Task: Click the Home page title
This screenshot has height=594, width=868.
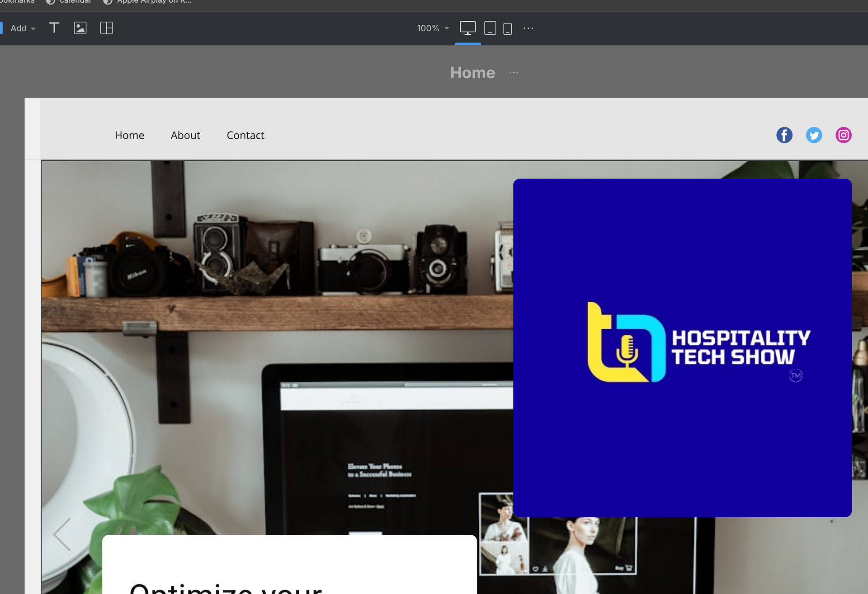Action: [x=472, y=73]
